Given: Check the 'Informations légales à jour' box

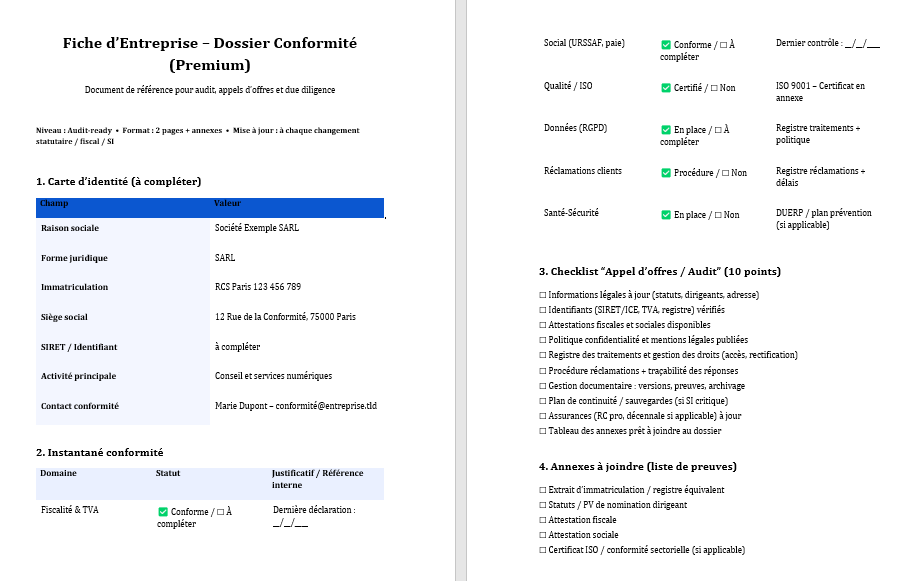Looking at the screenshot, I should pyautogui.click(x=543, y=295).
